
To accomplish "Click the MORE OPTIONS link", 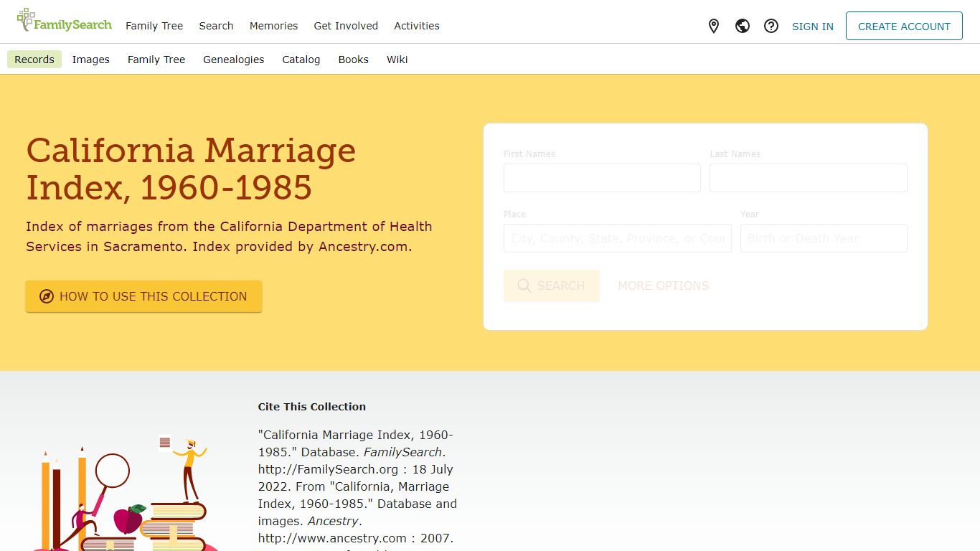I will [x=664, y=286].
